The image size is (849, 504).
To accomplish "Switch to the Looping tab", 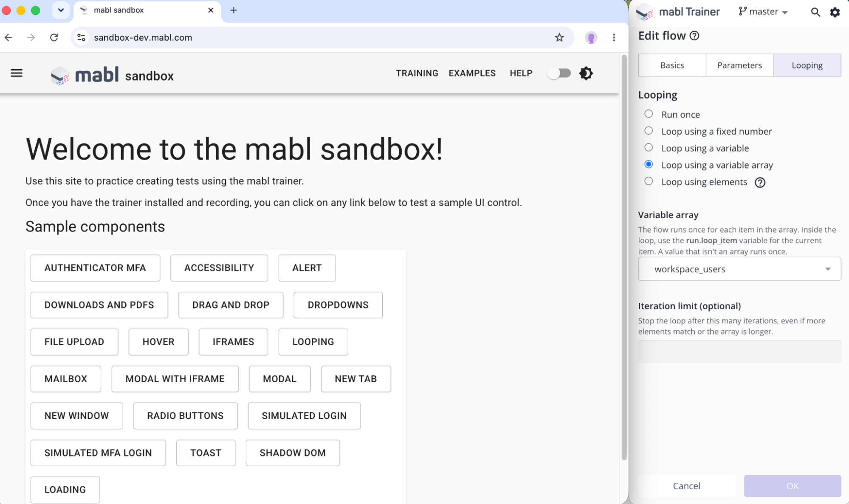I will point(807,65).
